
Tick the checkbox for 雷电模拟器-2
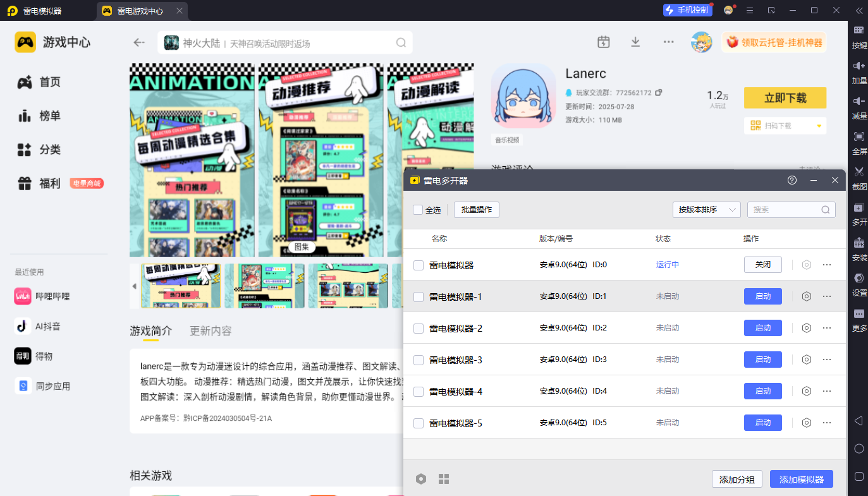click(419, 329)
